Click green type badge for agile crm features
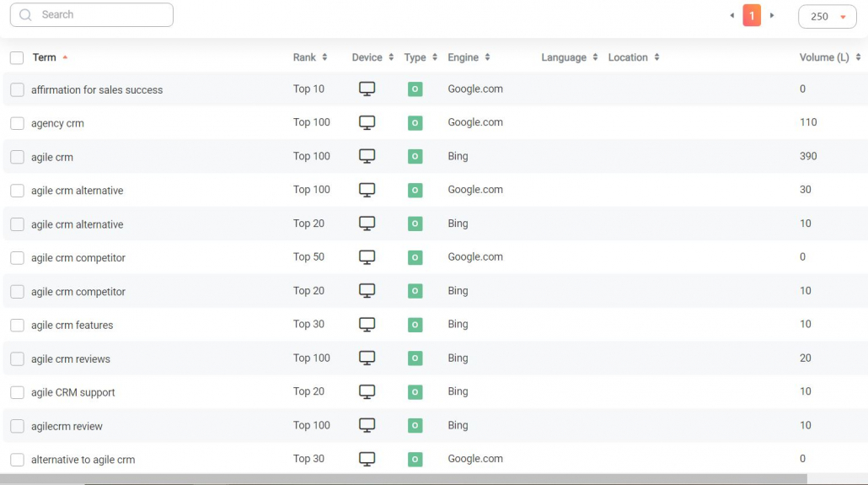The width and height of the screenshot is (868, 485). pyautogui.click(x=415, y=324)
